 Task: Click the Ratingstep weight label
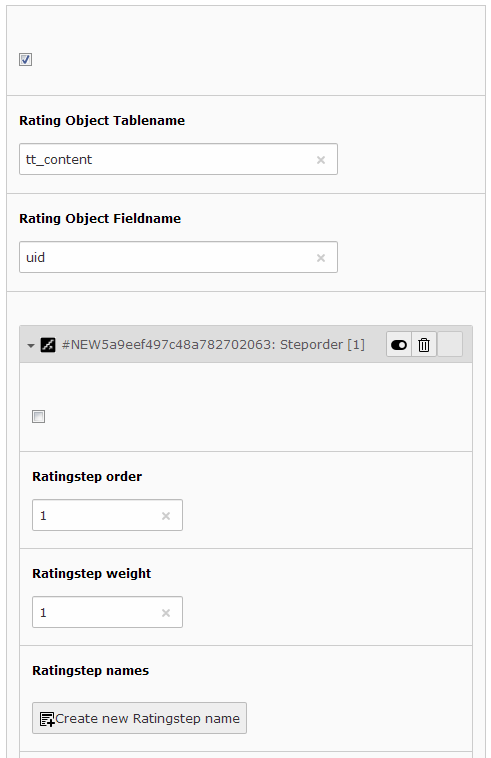coord(91,574)
